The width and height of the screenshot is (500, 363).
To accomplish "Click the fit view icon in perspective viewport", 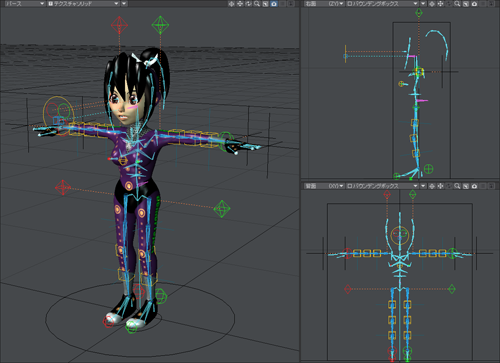I will click(265, 4).
